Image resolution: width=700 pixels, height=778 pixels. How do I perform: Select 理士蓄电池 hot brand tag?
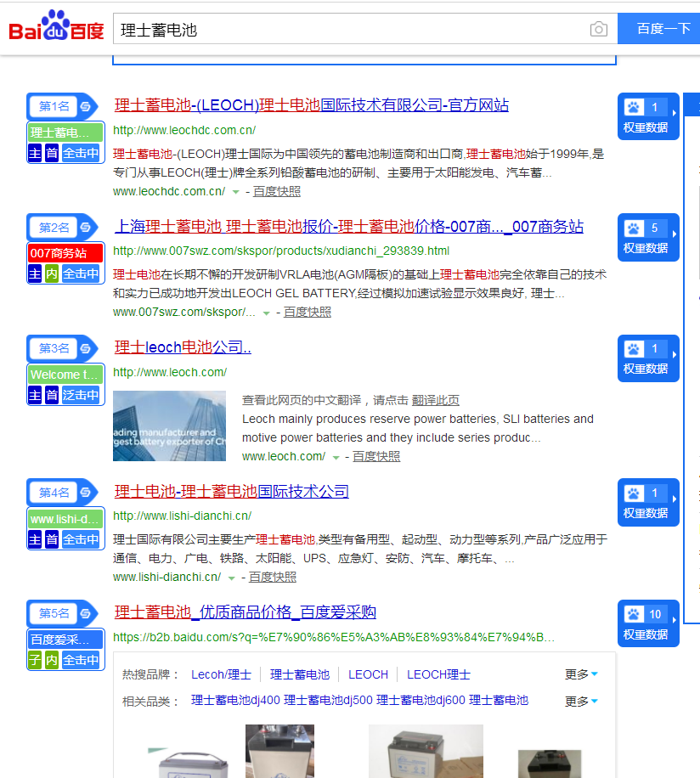coord(300,674)
